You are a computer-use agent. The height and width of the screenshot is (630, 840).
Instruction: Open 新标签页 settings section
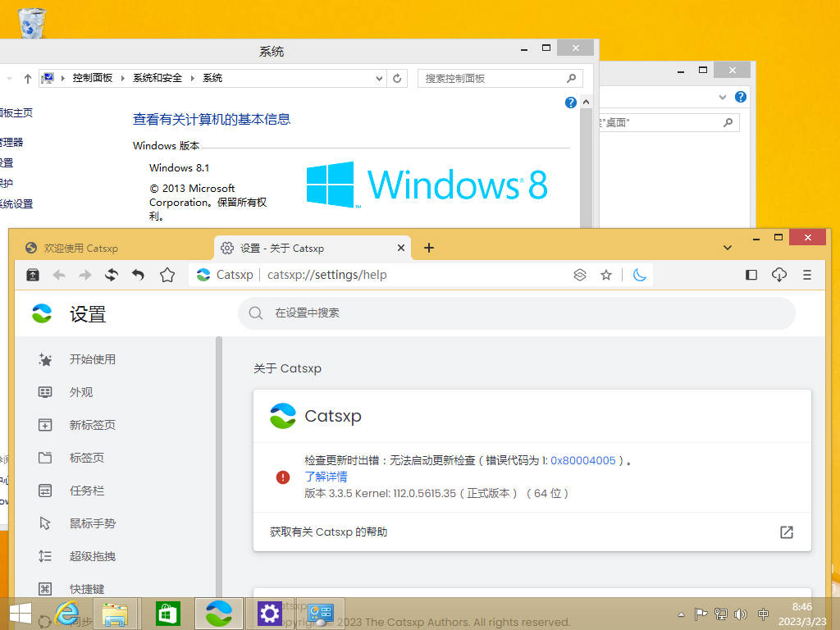[92, 425]
